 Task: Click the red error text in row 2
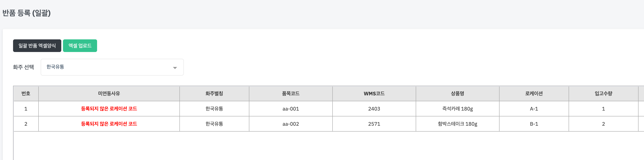pyautogui.click(x=109, y=124)
